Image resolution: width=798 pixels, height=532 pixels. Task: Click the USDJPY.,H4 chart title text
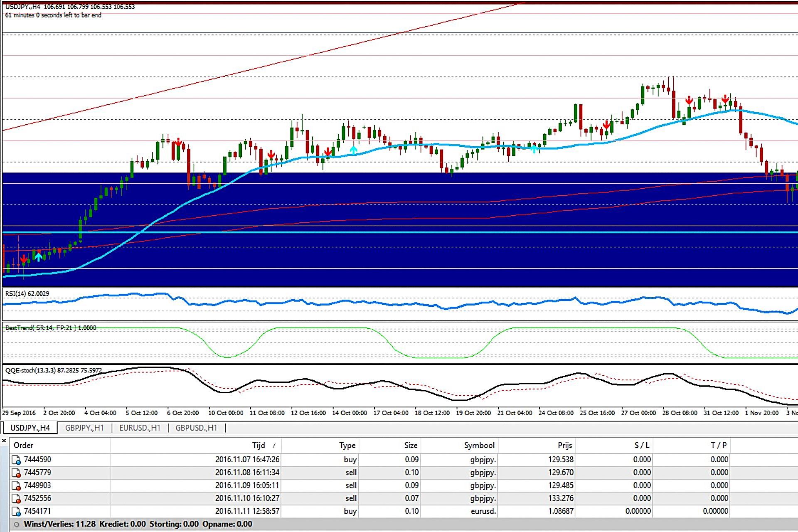[x=22, y=7]
